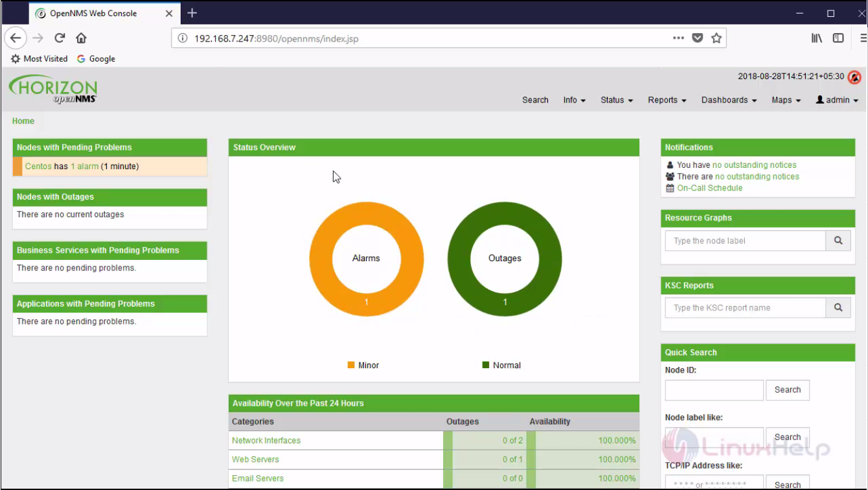Open the Most Visited bookmarks folder
Image resolution: width=868 pixels, height=490 pixels.
(40, 58)
